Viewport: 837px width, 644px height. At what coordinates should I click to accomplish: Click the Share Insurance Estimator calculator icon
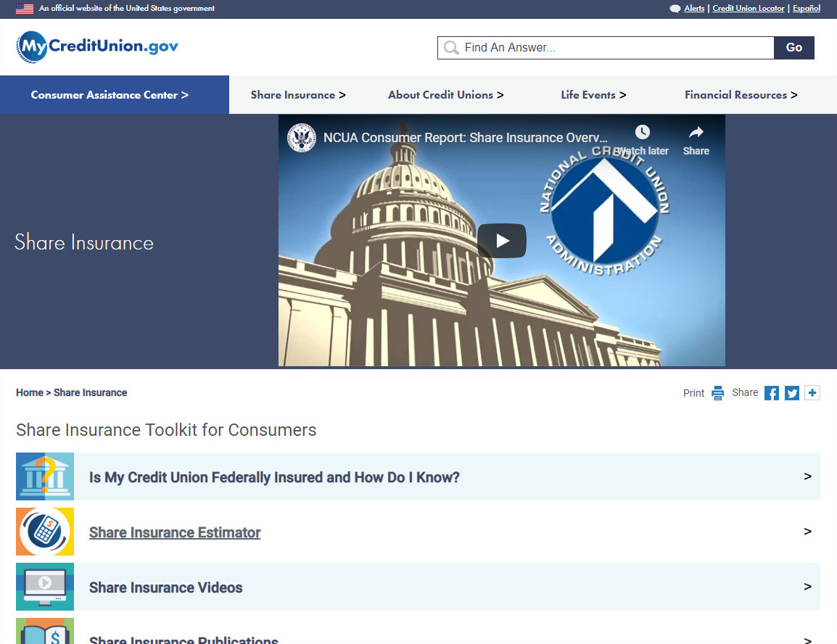pyautogui.click(x=45, y=532)
